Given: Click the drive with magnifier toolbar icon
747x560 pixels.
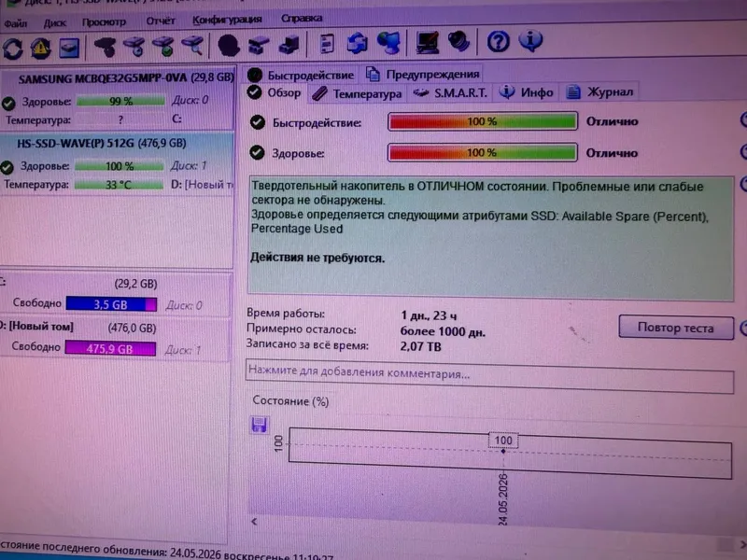Looking at the screenshot, I should click(x=192, y=46).
